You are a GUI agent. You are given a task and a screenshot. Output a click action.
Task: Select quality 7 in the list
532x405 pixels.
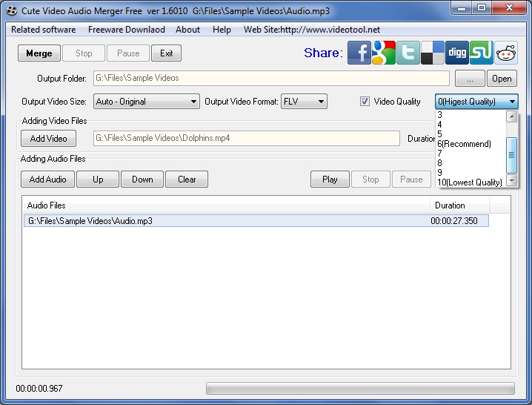click(471, 154)
